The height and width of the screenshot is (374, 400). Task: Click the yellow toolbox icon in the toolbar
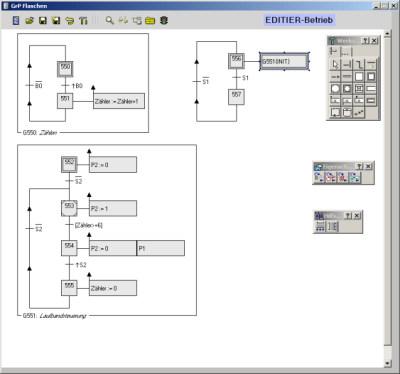pos(150,21)
